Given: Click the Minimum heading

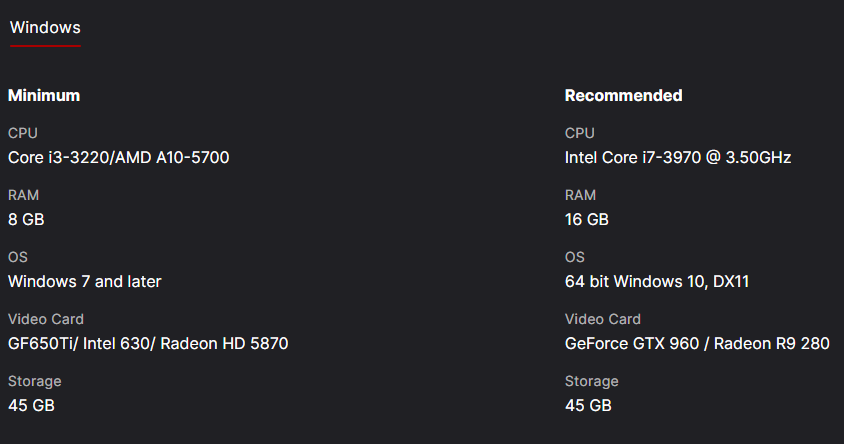Looking at the screenshot, I should tap(44, 95).
